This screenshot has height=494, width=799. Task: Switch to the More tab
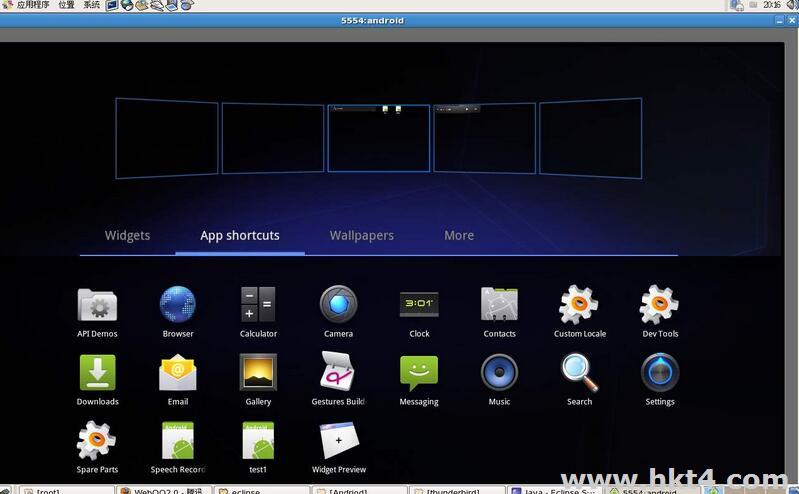[459, 236]
